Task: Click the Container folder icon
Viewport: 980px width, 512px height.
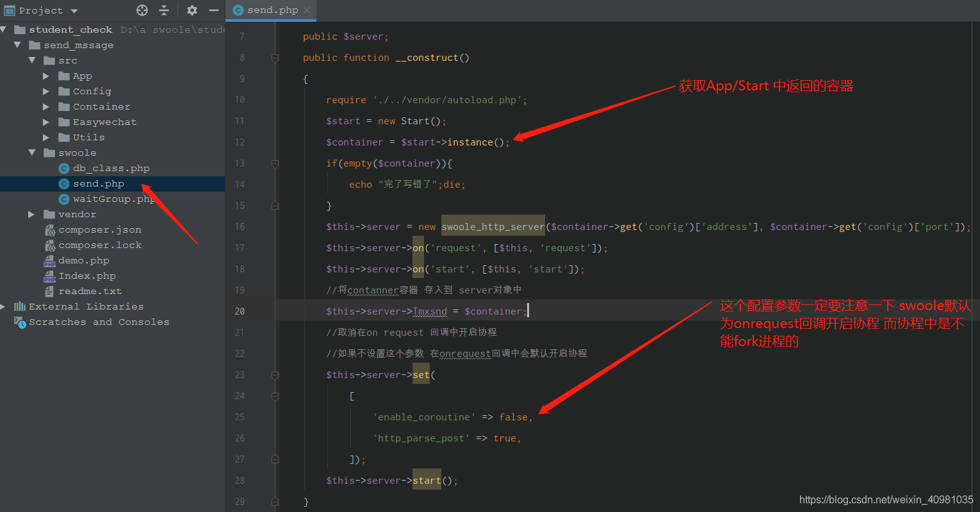Action: [x=64, y=106]
